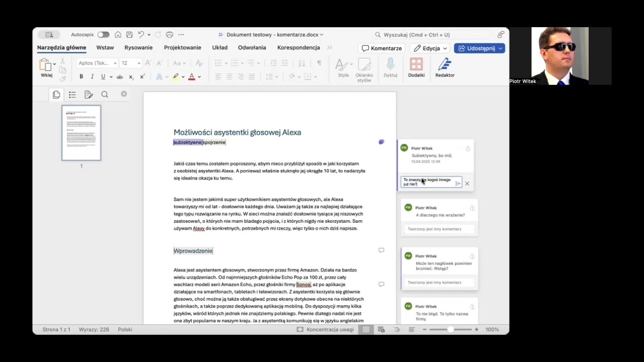The width and height of the screenshot is (644, 362).
Task: Open the find search icon in sidebar
Action: pyautogui.click(x=105, y=95)
